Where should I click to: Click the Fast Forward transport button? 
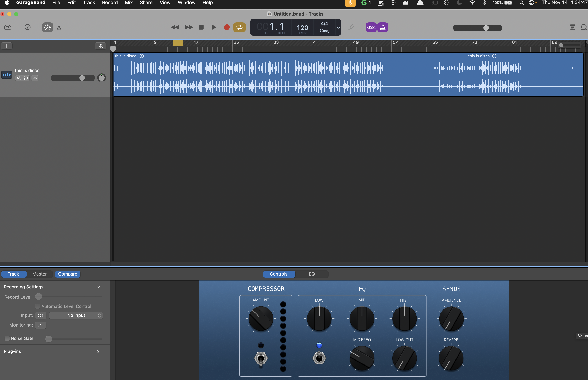(189, 27)
